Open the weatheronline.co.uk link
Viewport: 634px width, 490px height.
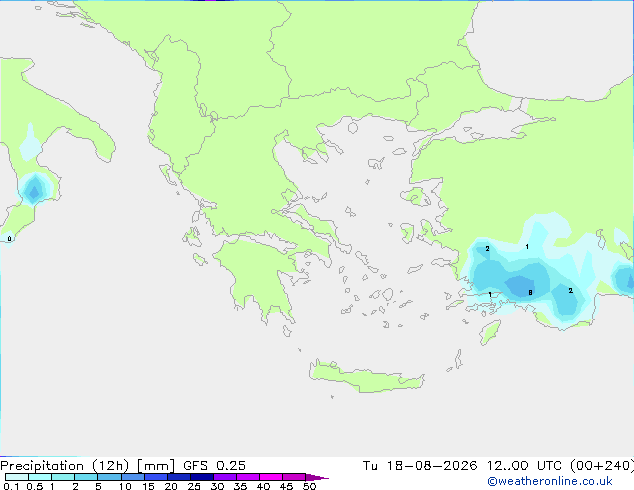click(x=550, y=481)
